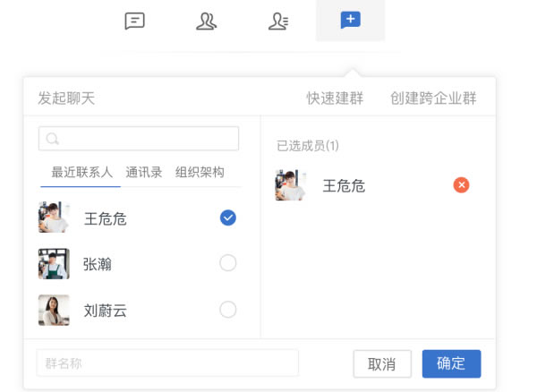
Task: Click 快速建群 link
Action: tap(335, 98)
